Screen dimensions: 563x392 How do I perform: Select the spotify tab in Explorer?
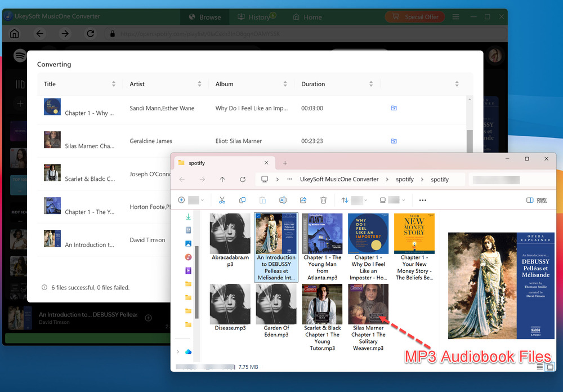click(224, 163)
